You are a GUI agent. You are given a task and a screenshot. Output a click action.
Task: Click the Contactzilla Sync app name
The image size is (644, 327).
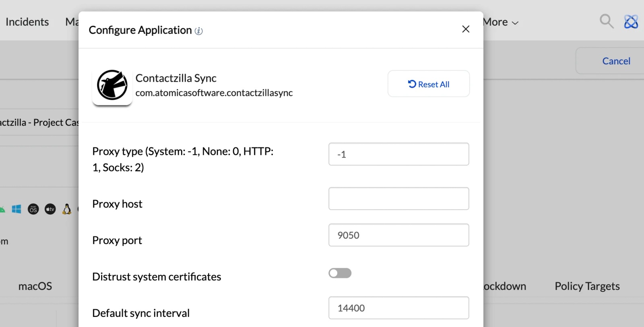[x=176, y=78]
